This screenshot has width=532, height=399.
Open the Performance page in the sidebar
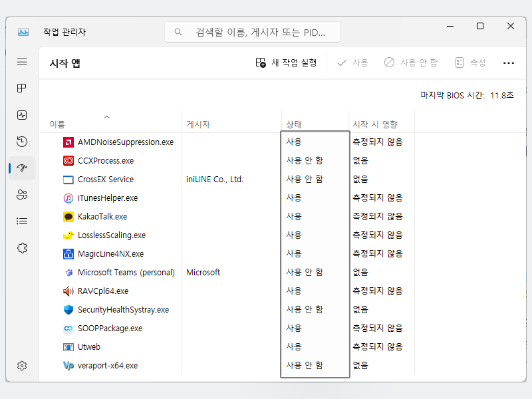click(22, 115)
